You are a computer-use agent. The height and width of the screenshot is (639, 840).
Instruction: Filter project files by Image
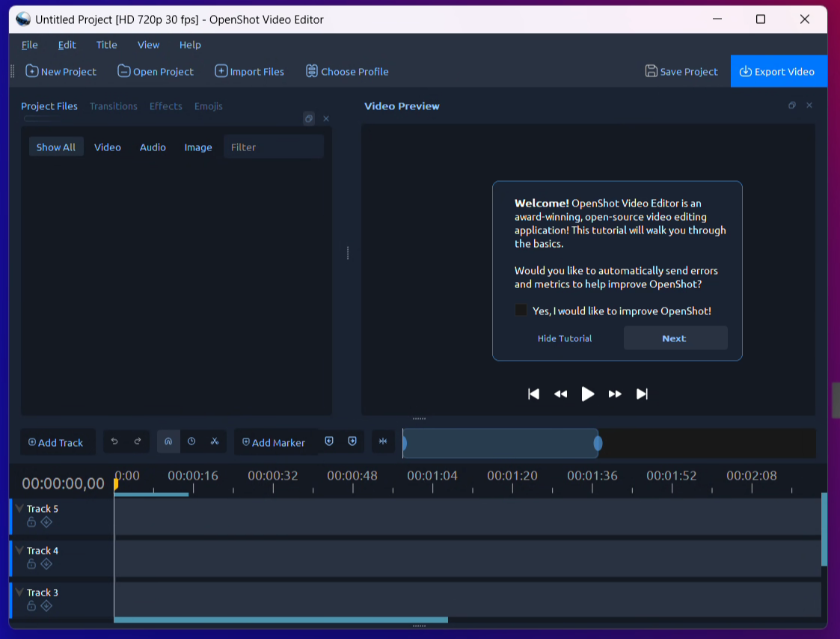[x=198, y=147]
